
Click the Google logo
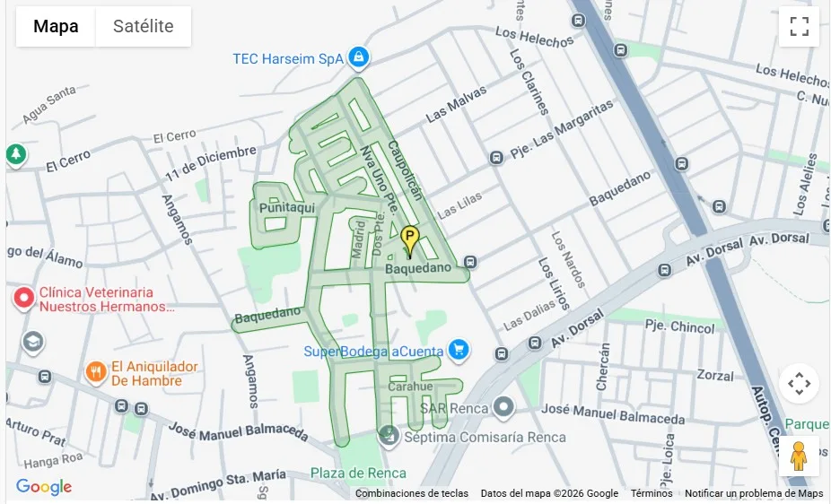(x=43, y=487)
